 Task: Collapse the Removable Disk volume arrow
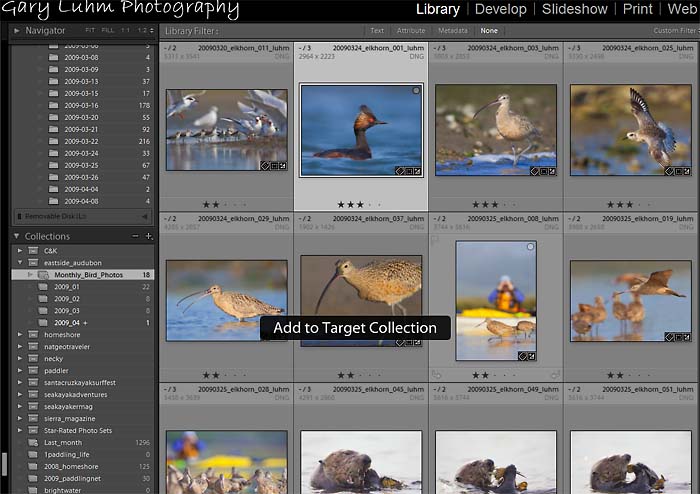[x=145, y=216]
